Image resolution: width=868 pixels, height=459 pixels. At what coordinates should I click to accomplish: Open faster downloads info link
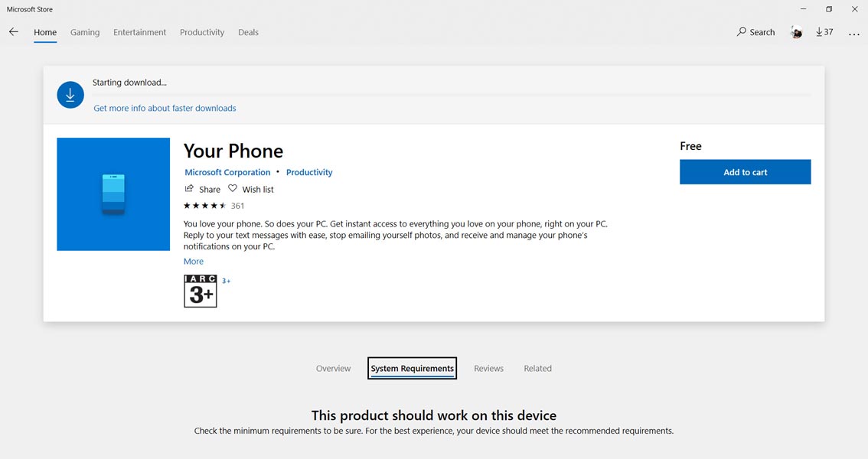coord(165,109)
